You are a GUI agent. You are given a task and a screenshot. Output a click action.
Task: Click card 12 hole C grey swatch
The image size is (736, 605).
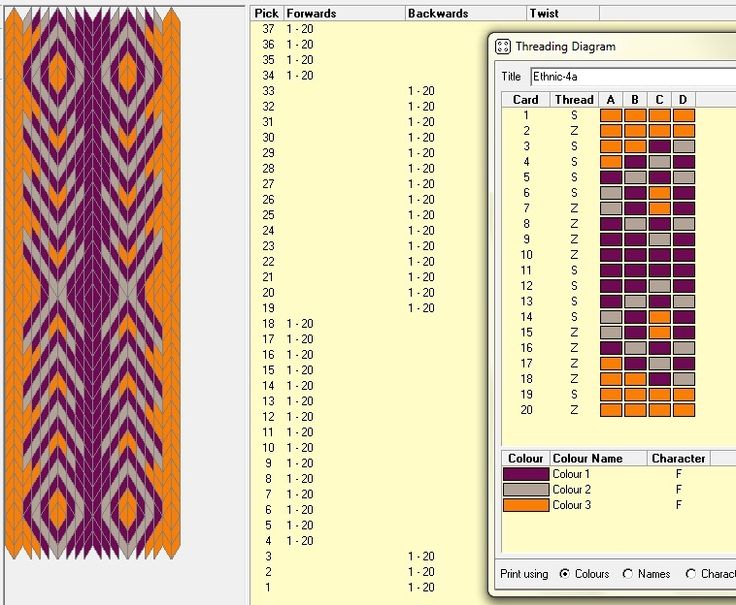click(x=659, y=286)
